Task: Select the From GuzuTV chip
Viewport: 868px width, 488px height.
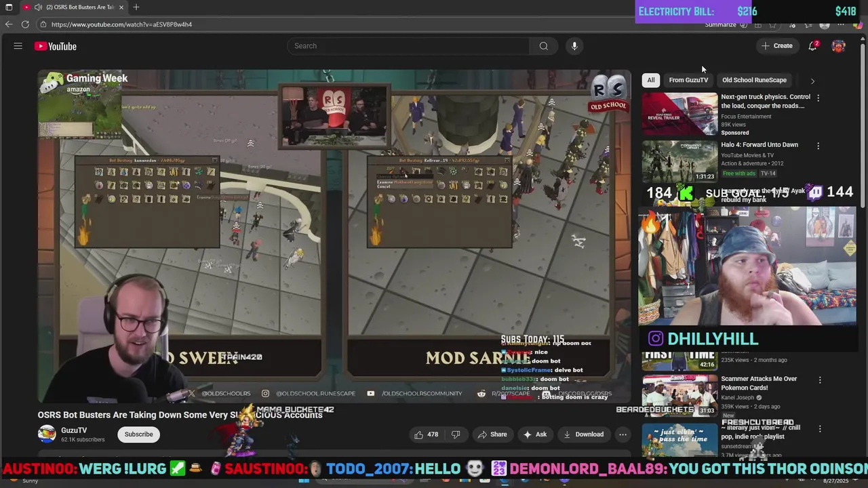Action: 688,80
